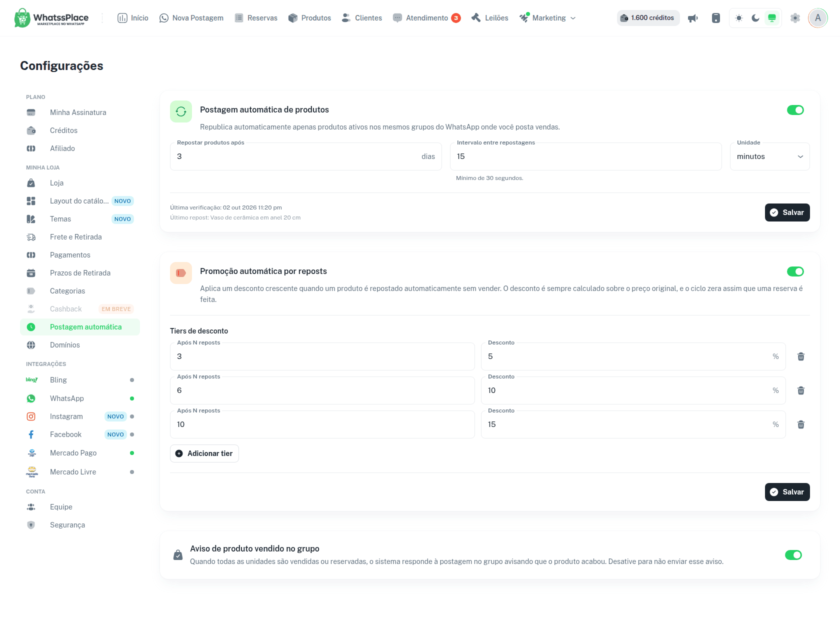This screenshot has height=639, width=840.
Task: Click the Desconto field showing 15
Action: (633, 424)
